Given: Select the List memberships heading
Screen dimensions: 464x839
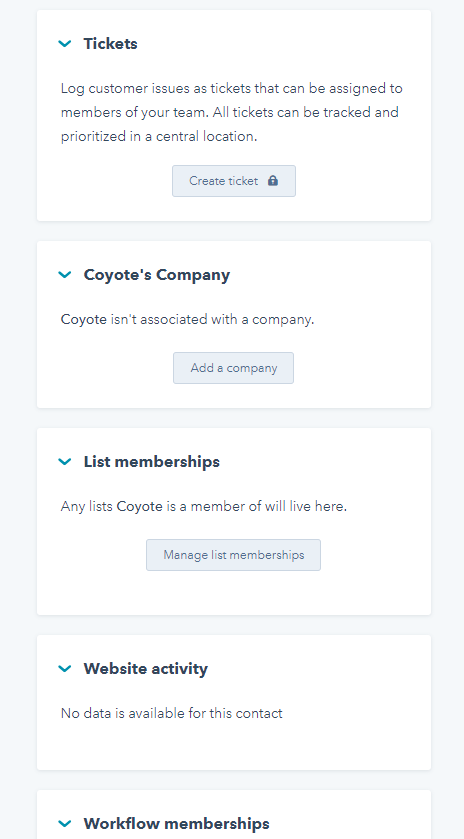Looking at the screenshot, I should point(151,461).
